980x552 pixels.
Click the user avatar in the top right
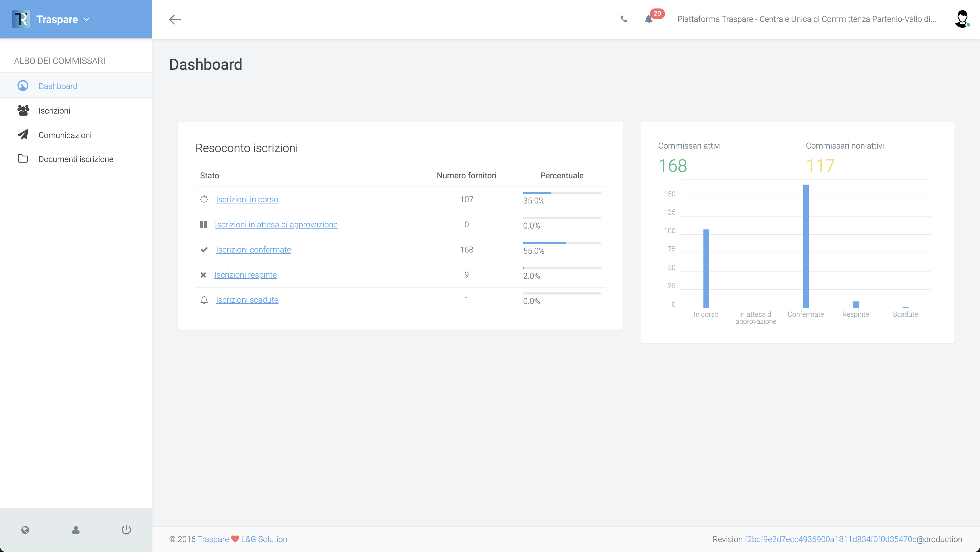coord(962,19)
